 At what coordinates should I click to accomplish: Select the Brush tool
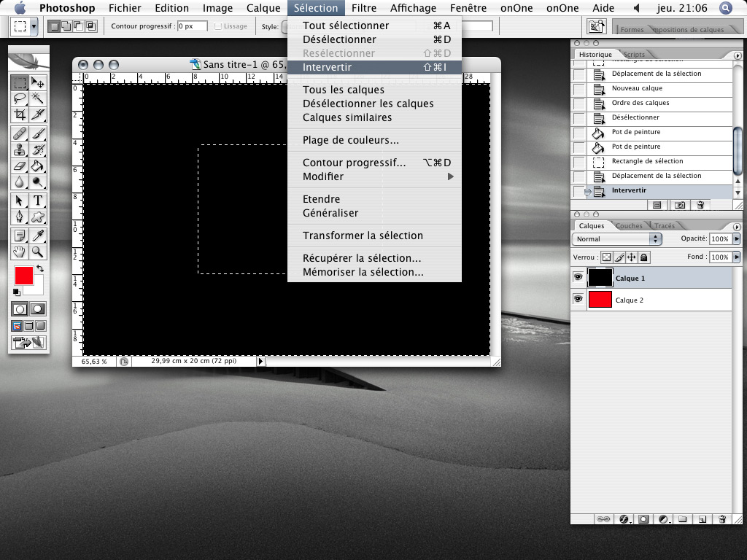[x=38, y=134]
